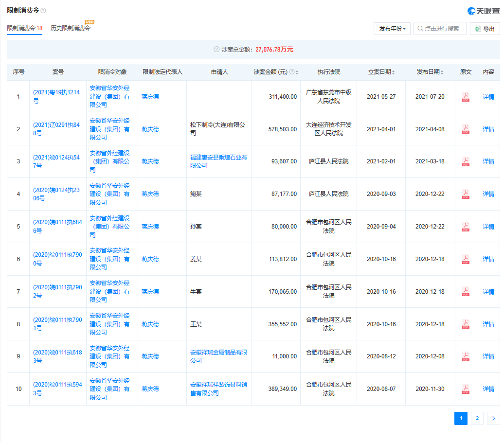Screen dimensions: 504x442
Task: Click the 天眼查 logo
Action: [x=484, y=11]
